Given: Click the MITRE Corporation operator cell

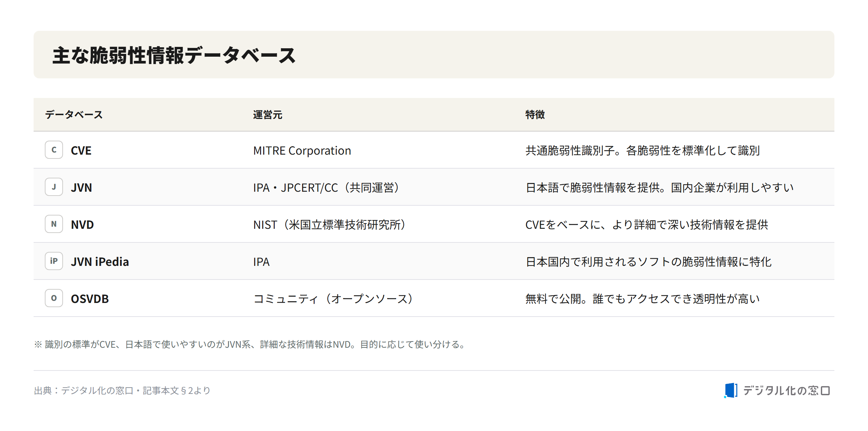Looking at the screenshot, I should coord(302,150).
